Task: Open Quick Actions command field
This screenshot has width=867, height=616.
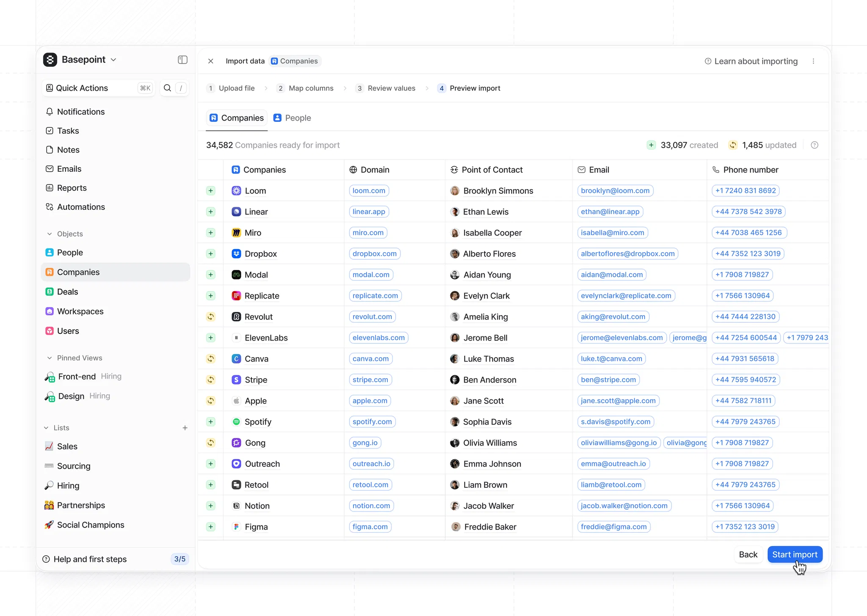Action: 99,88
